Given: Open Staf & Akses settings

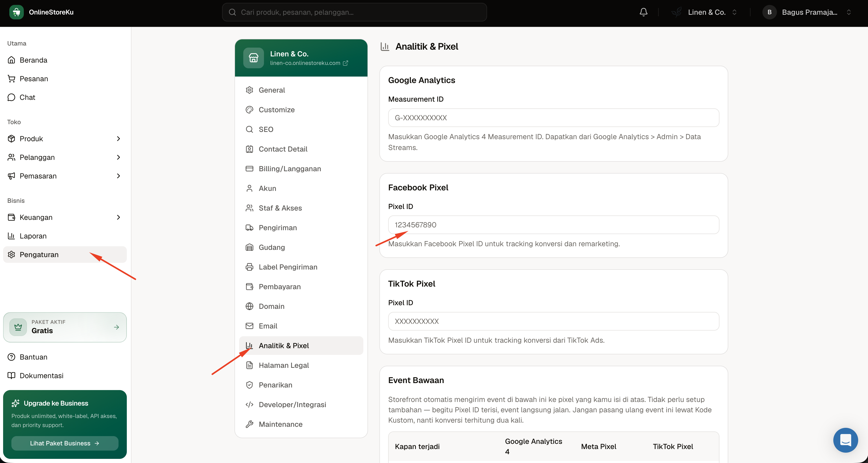Looking at the screenshot, I should pyautogui.click(x=301, y=208).
